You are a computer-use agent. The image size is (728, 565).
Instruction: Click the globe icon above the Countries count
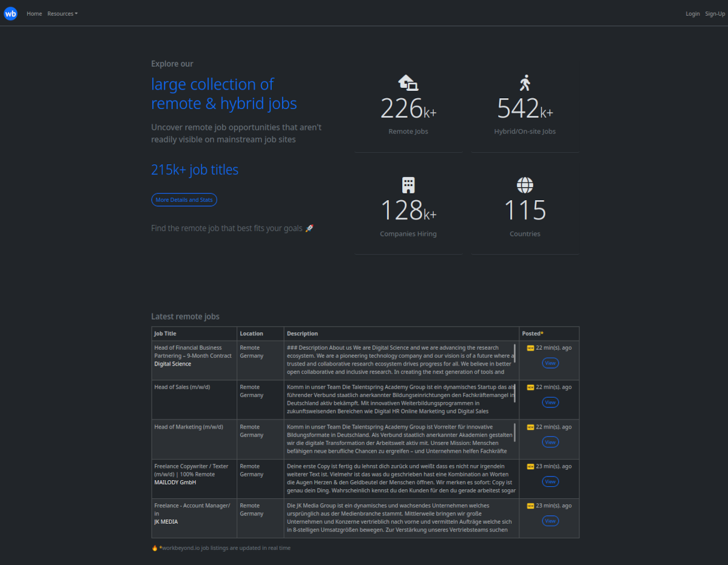[525, 185]
